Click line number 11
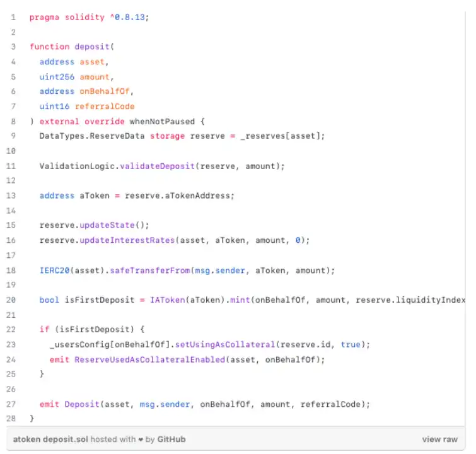 pos(11,166)
